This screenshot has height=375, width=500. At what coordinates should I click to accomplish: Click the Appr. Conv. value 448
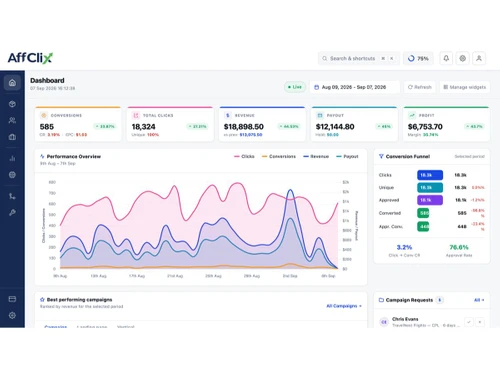[462, 226]
